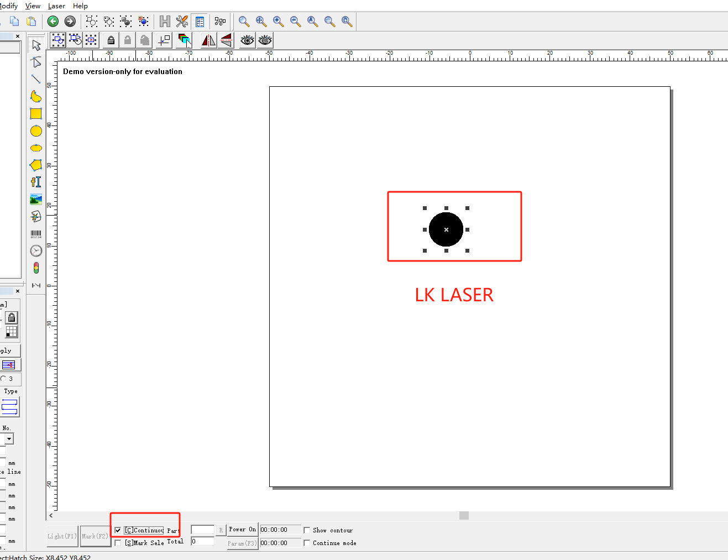
Task: Click the lock object padlock icon
Action: (111, 40)
